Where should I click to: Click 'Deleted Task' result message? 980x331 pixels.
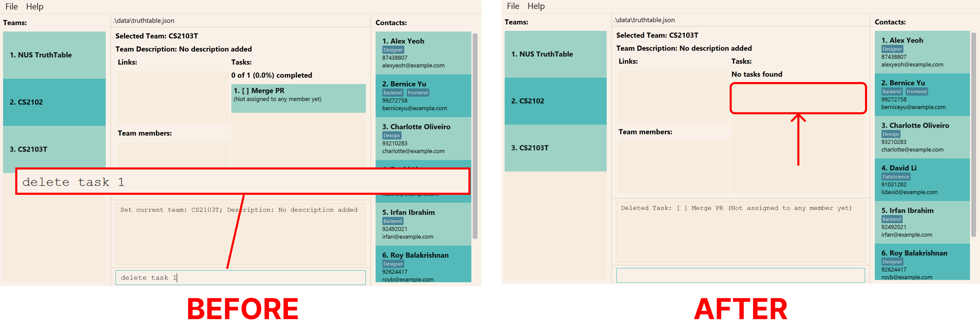(736, 208)
